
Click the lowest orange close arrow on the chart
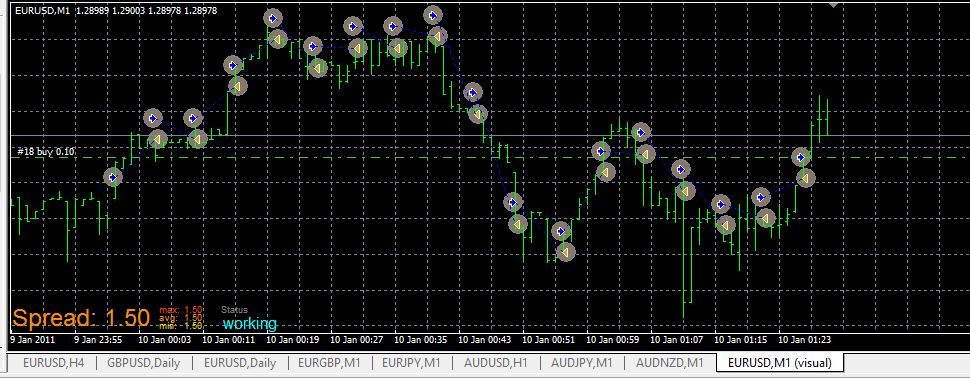565,252
